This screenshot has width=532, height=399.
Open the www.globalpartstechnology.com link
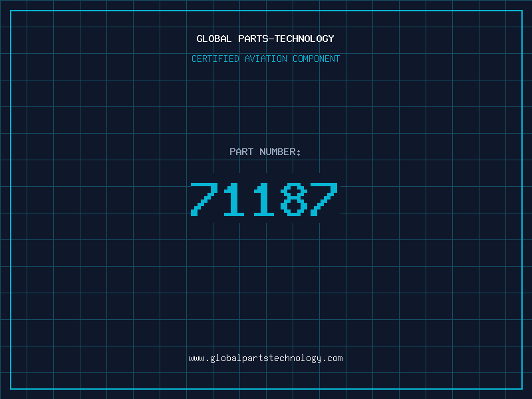point(265,358)
